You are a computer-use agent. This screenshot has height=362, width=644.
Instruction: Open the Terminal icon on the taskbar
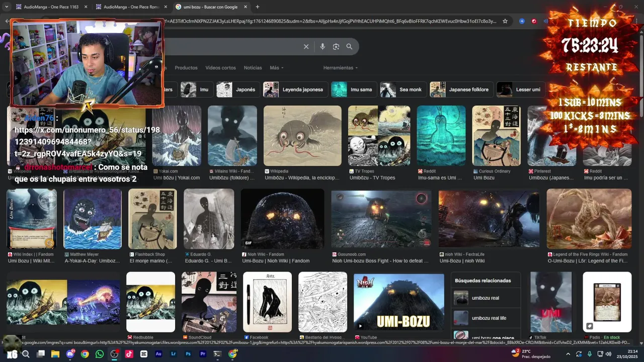point(218,354)
